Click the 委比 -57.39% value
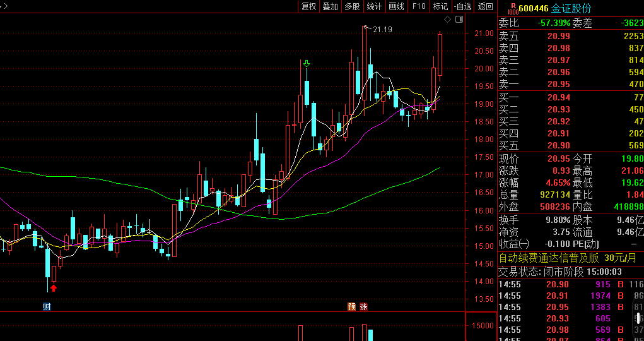 [554, 23]
